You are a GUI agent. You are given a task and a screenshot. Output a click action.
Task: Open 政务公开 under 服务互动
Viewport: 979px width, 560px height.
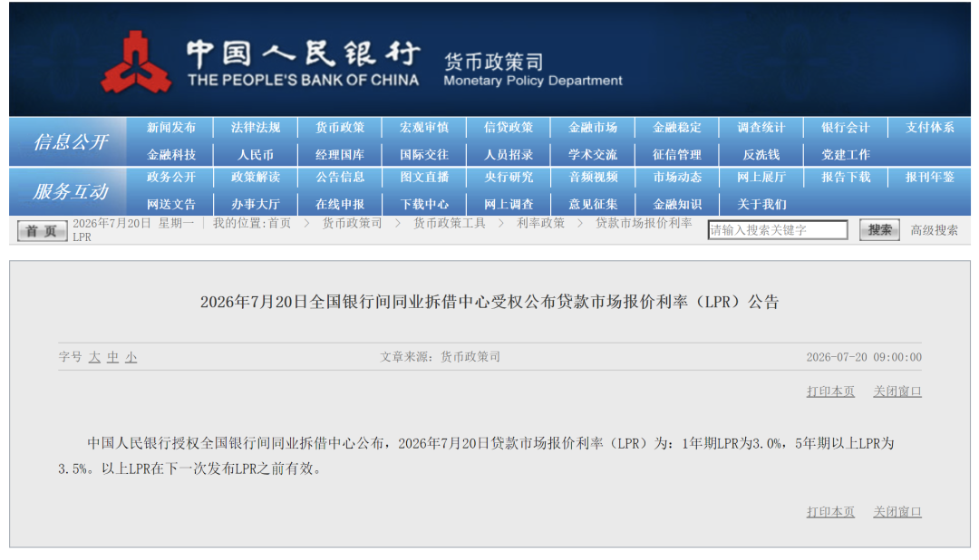click(x=171, y=178)
